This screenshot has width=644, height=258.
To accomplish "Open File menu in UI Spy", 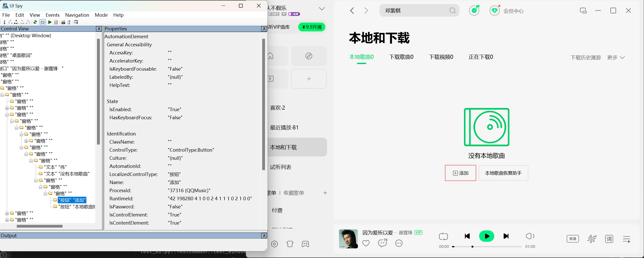I will click(x=6, y=15).
